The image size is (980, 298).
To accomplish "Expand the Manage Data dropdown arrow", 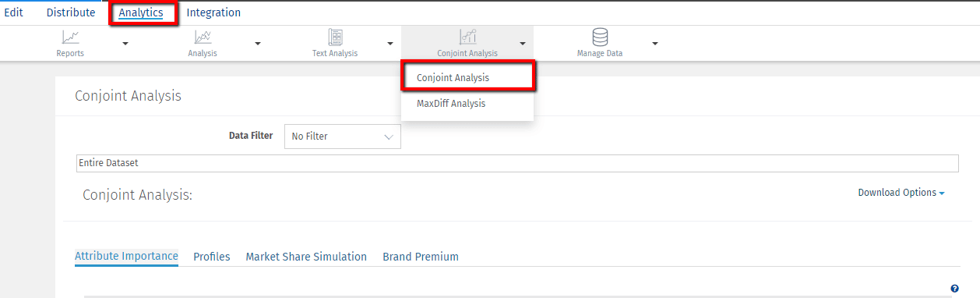I will 655,44.
